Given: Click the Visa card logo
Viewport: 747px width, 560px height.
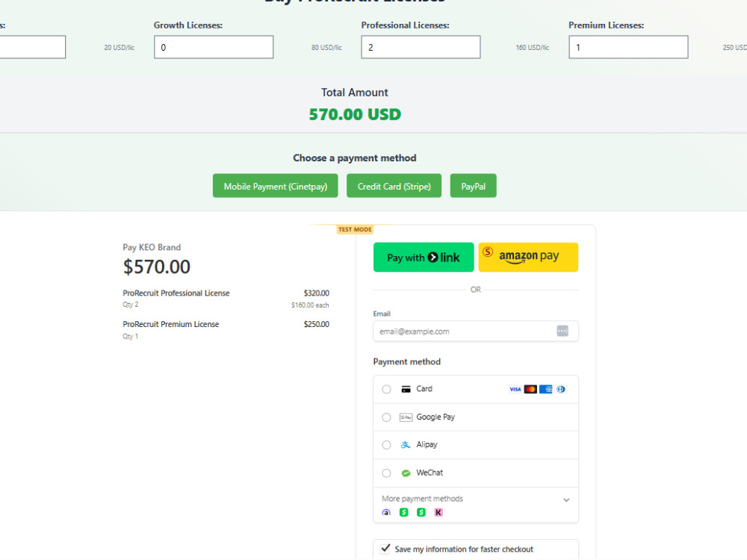Looking at the screenshot, I should click(x=515, y=389).
